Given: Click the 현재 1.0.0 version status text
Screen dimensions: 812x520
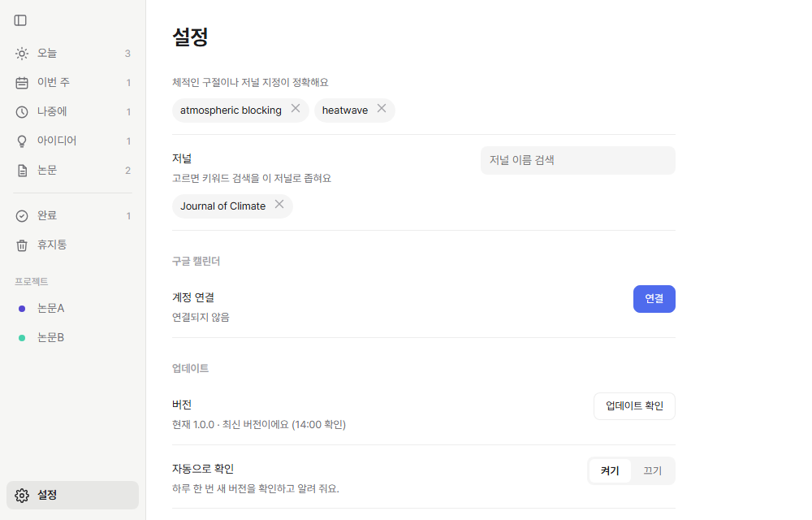Looking at the screenshot, I should point(259,425).
